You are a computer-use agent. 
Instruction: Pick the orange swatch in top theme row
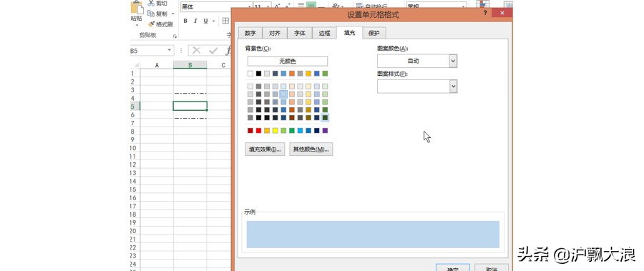coord(292,74)
